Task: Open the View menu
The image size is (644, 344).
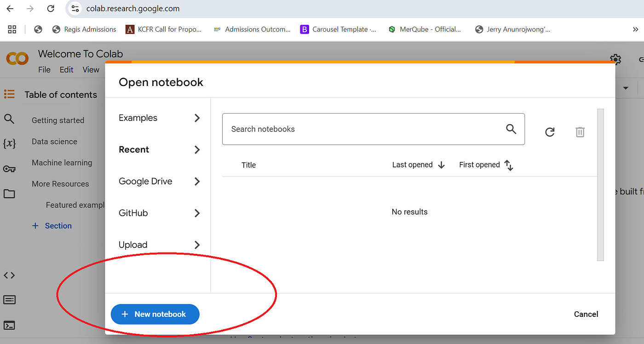Action: [x=91, y=69]
